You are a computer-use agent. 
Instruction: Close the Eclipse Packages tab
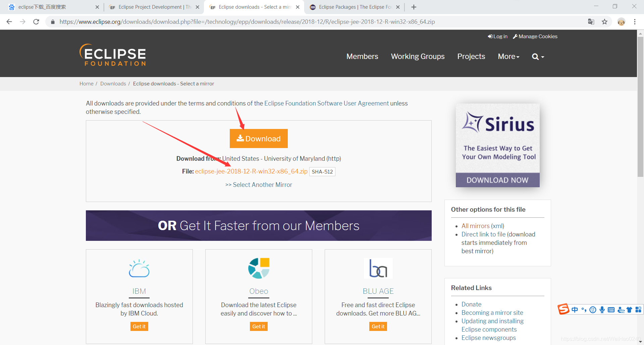point(398,7)
